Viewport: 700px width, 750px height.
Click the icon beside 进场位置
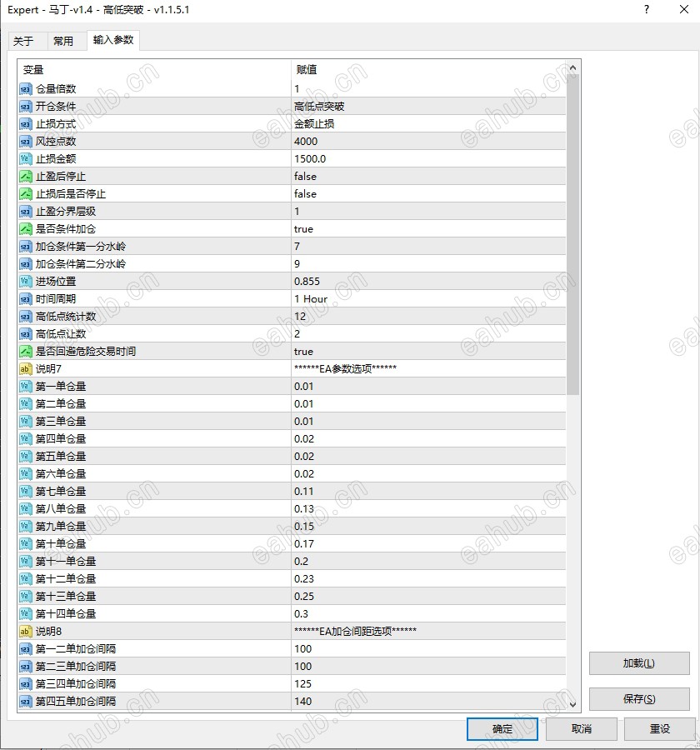click(25, 282)
